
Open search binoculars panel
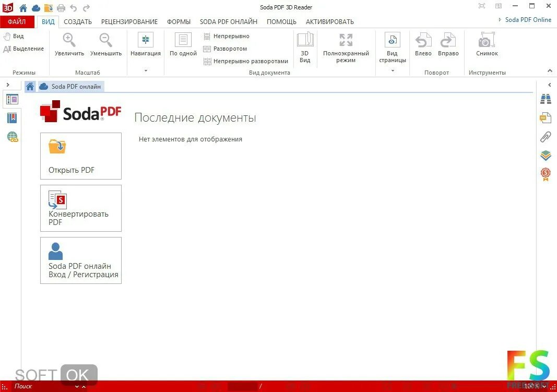[x=546, y=99]
